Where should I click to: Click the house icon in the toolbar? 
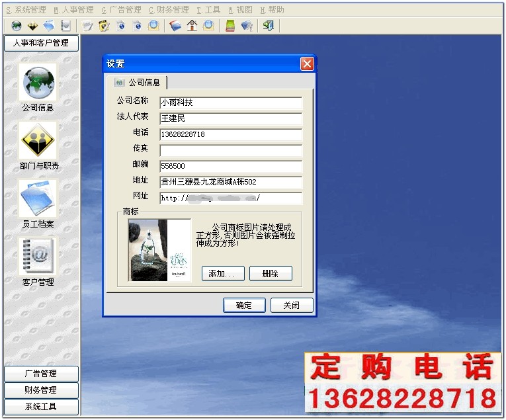tap(192, 26)
